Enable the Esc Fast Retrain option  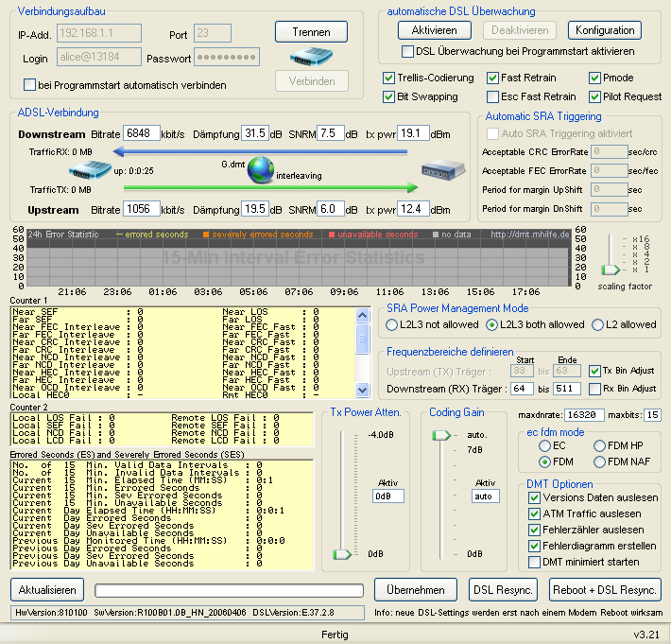coord(493,96)
